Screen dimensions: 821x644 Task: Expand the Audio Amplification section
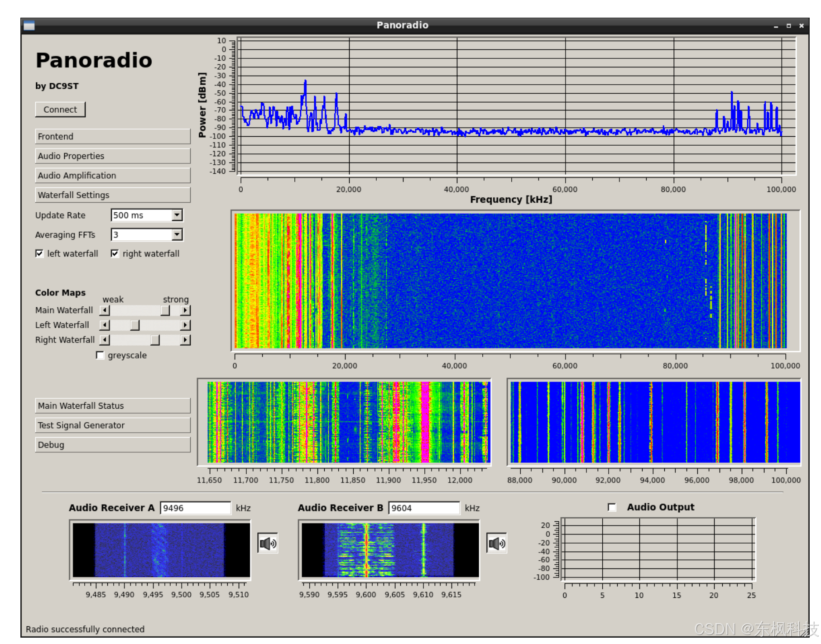click(x=113, y=176)
